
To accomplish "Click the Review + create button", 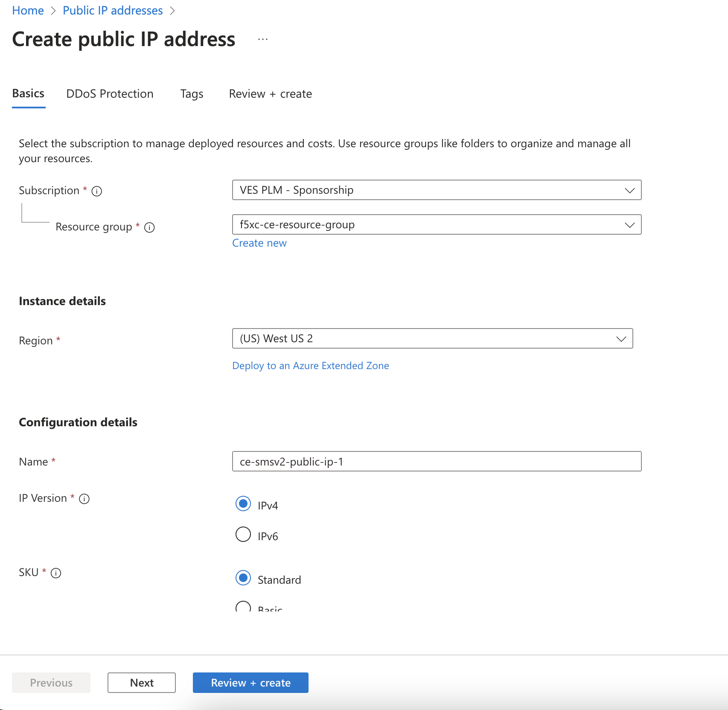I will coord(250,682).
